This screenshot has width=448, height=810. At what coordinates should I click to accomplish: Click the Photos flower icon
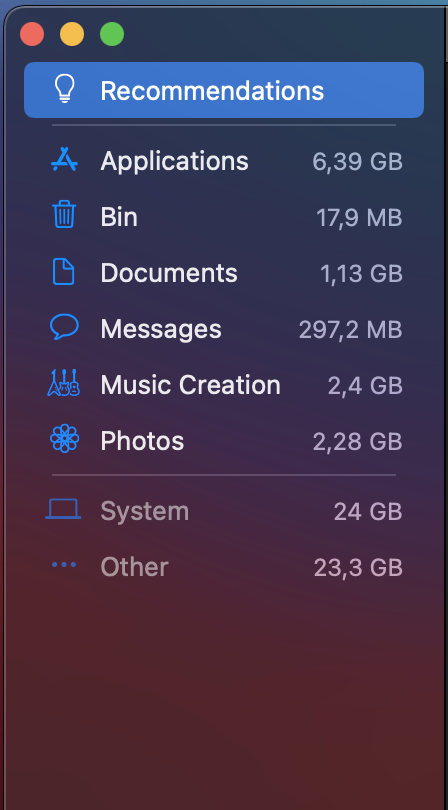point(65,439)
